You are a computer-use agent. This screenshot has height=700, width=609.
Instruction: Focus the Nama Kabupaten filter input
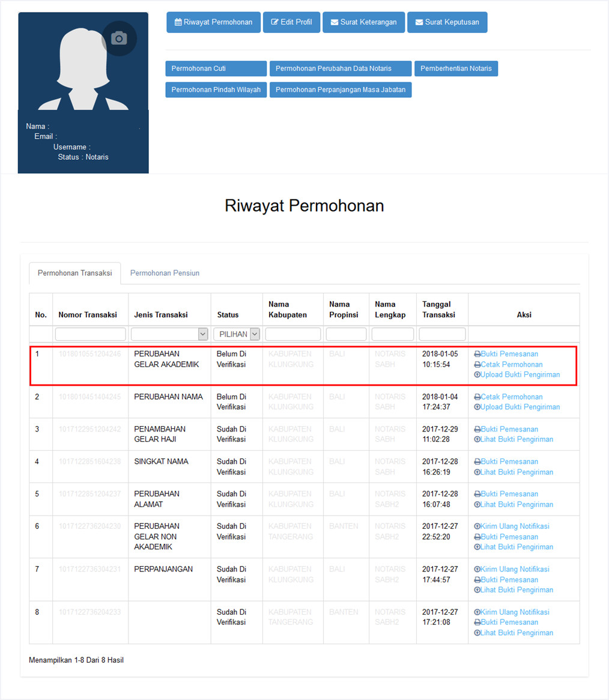(x=292, y=334)
